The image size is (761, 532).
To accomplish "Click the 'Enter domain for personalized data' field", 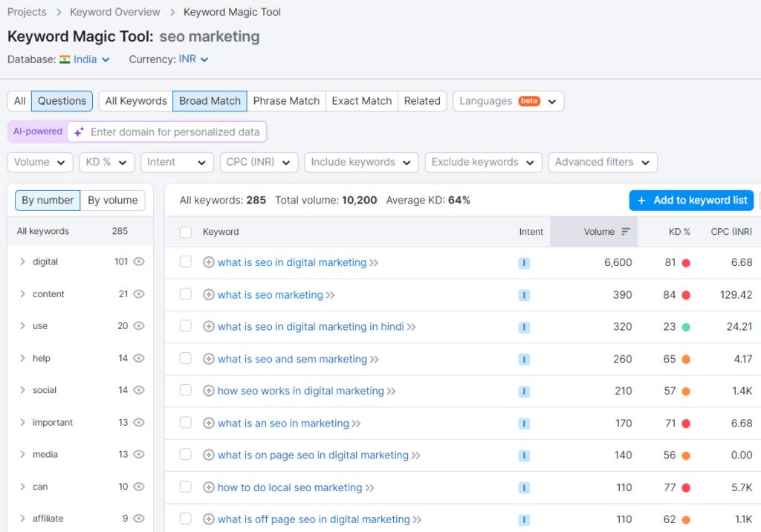I will point(175,132).
